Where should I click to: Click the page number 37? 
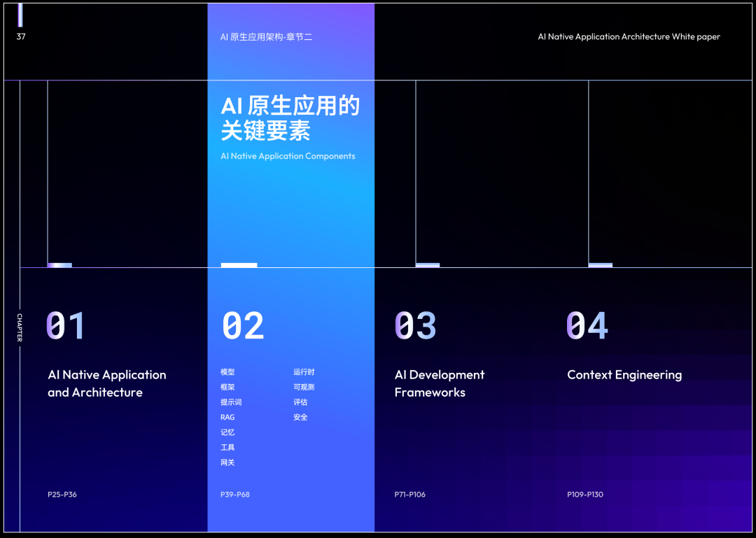(21, 36)
